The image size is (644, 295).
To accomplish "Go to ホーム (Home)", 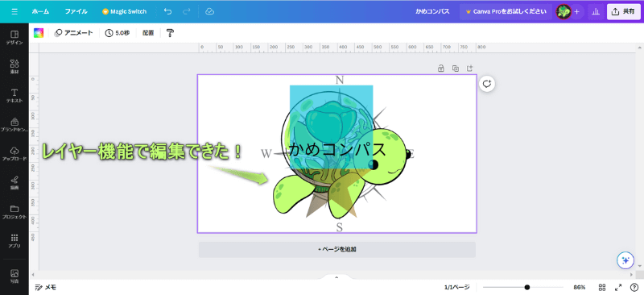I will click(41, 11).
